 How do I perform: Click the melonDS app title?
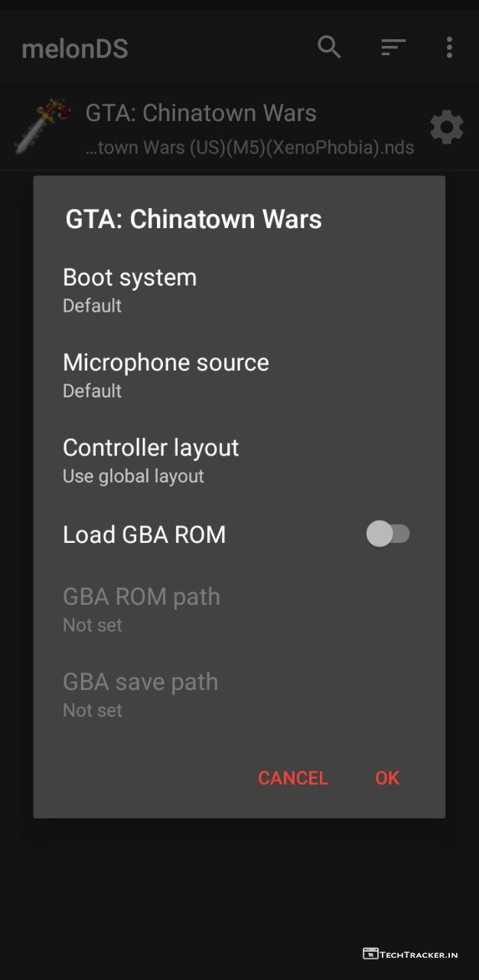pos(75,49)
